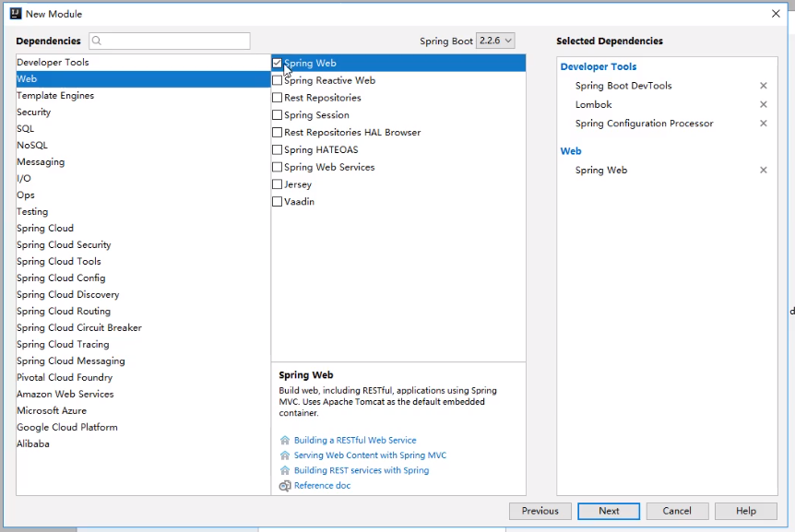Uncheck the Spring Web checkbox

pos(278,63)
